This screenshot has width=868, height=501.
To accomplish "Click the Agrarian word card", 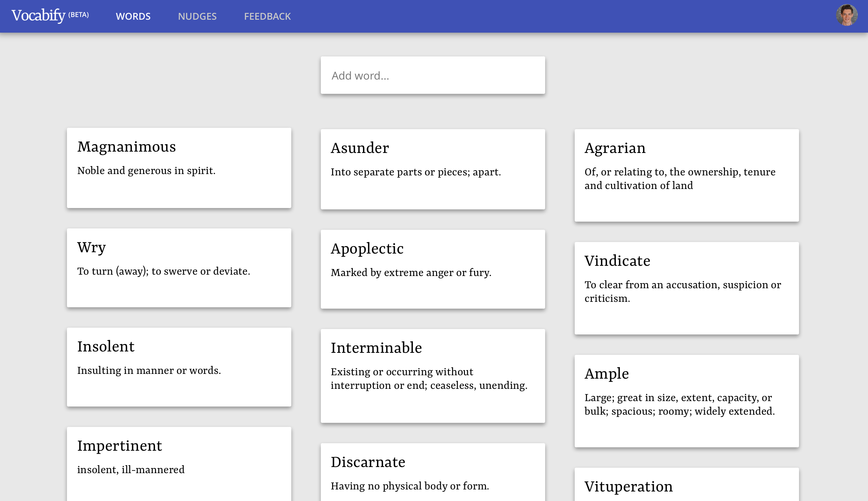I will [687, 175].
